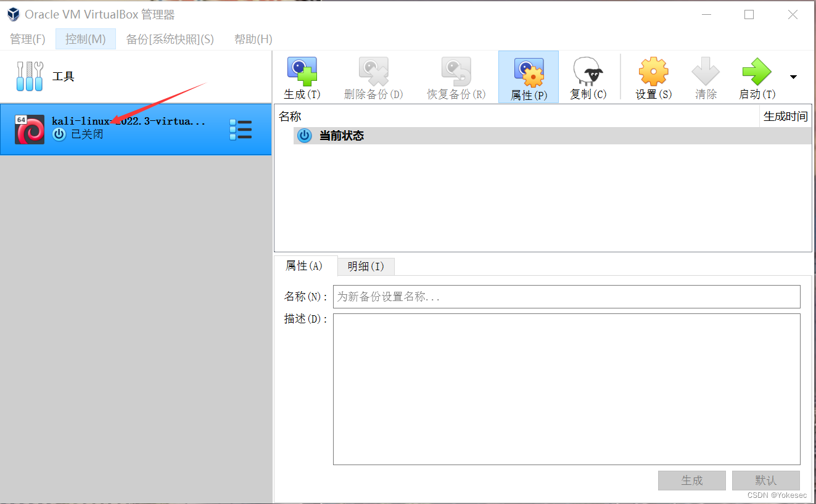The width and height of the screenshot is (816, 504).
Task: Click the 描述(D) description text area
Action: click(567, 389)
